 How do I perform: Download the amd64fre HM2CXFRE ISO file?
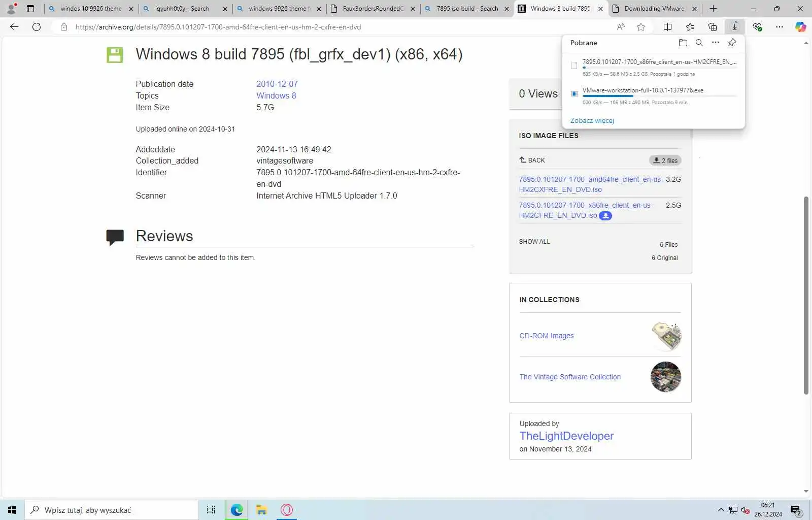tap(591, 184)
